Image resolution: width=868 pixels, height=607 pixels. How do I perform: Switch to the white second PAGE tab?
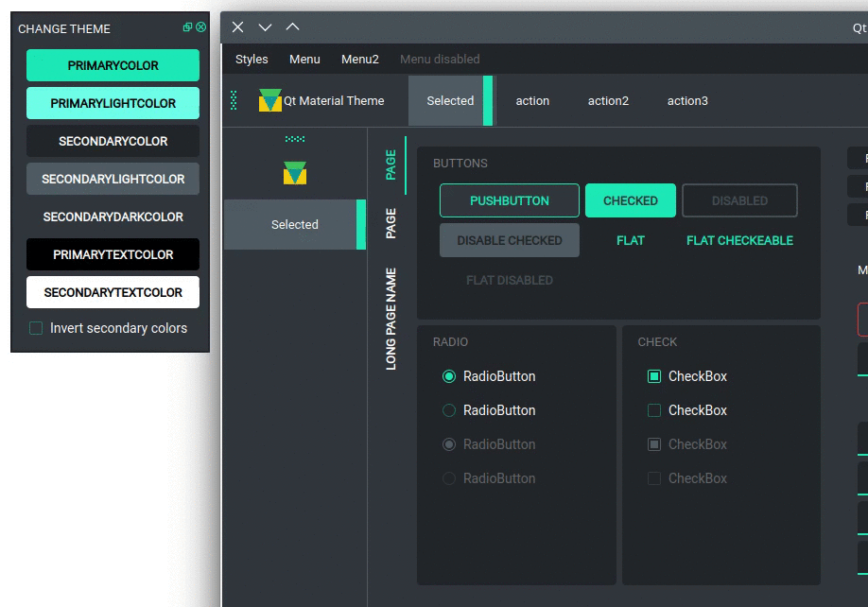[x=391, y=223]
